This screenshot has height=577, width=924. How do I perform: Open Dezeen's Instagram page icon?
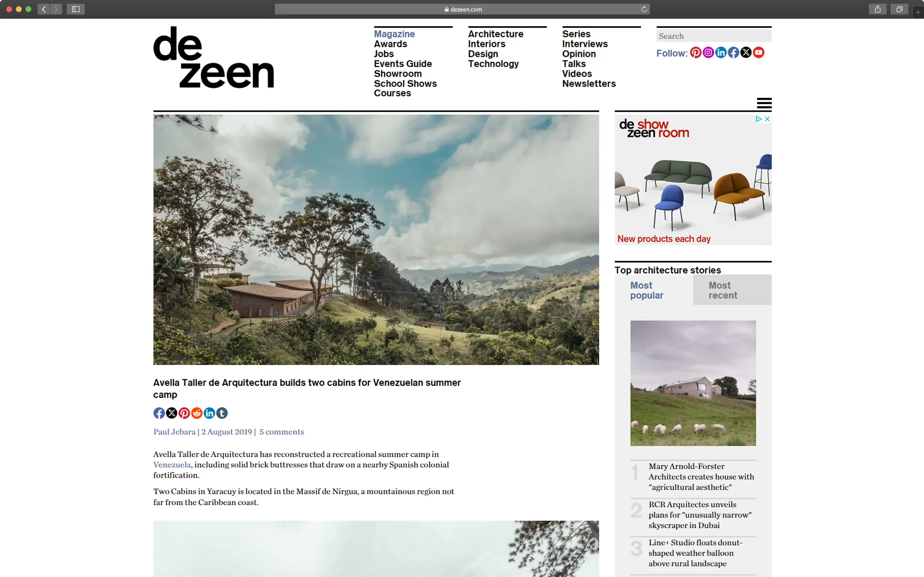708,53
